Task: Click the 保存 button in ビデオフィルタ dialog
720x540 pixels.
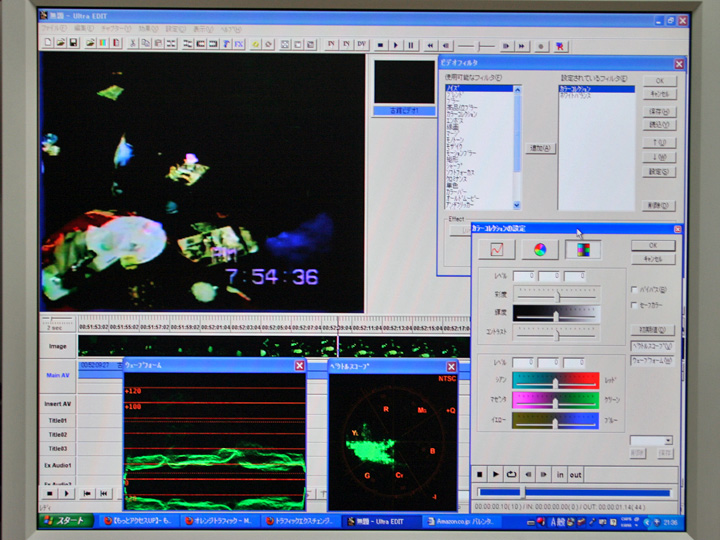Action: pos(659,112)
